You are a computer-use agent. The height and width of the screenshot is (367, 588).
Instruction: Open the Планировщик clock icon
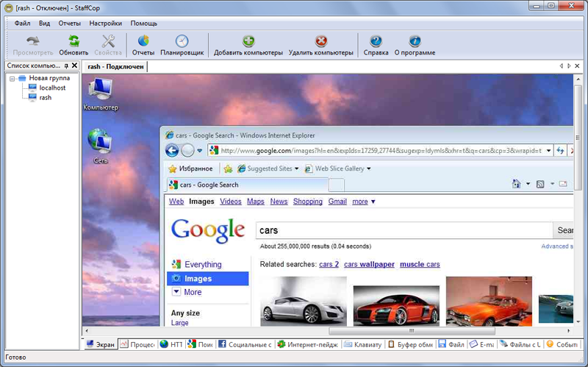tap(182, 41)
